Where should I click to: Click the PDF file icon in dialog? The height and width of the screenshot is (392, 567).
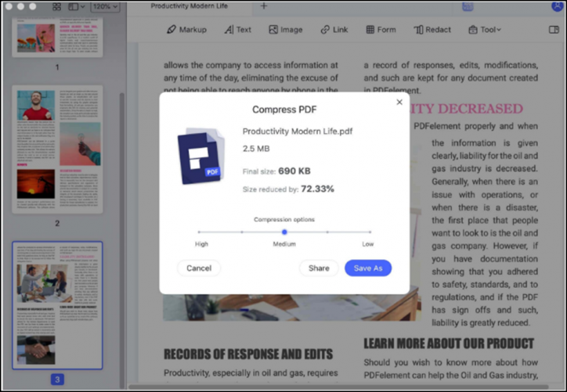(201, 156)
